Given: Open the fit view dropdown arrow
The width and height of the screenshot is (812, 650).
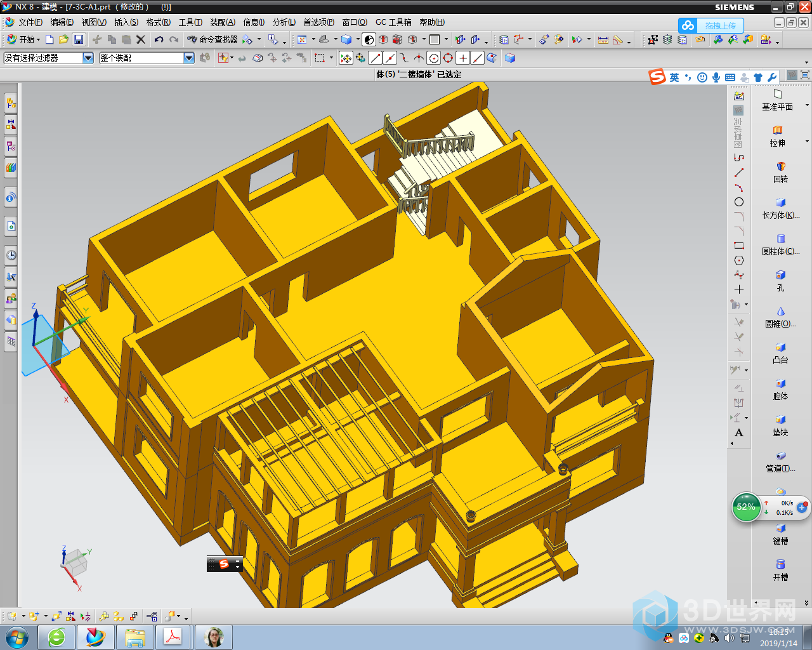Looking at the screenshot, I should tap(313, 39).
